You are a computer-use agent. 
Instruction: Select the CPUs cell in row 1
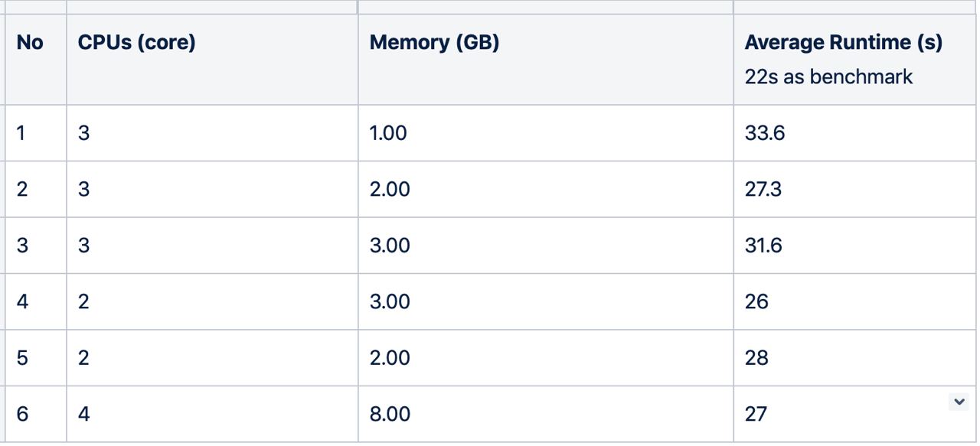[212, 133]
